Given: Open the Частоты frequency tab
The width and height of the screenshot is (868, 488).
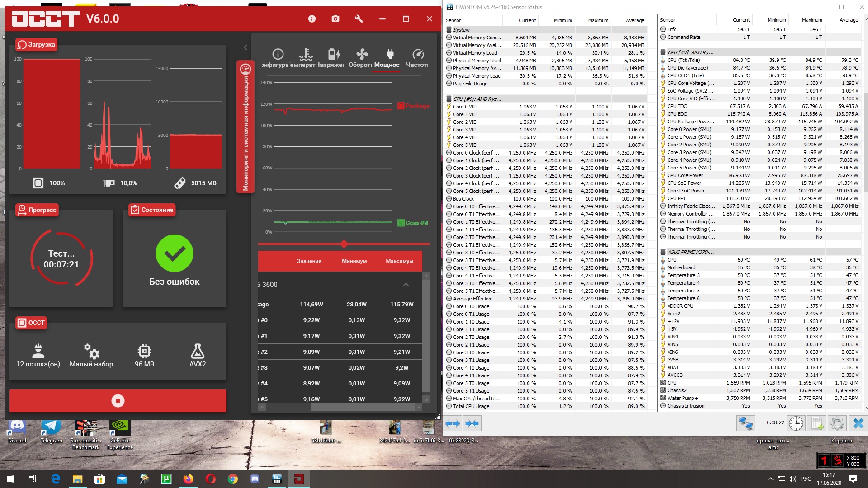Looking at the screenshot, I should pos(417,59).
